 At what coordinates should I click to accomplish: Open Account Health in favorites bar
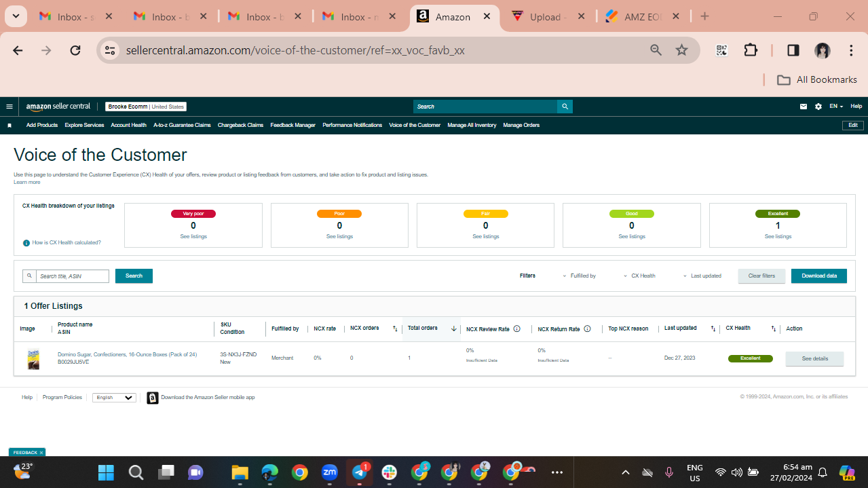[x=129, y=126]
